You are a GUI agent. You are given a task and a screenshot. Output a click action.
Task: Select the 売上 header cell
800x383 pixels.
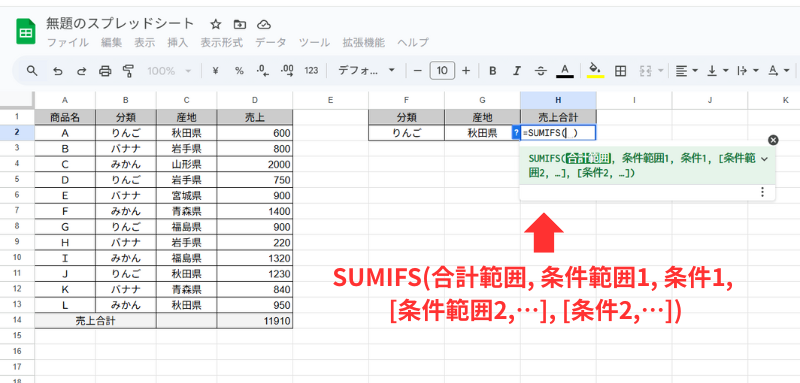[x=255, y=117]
